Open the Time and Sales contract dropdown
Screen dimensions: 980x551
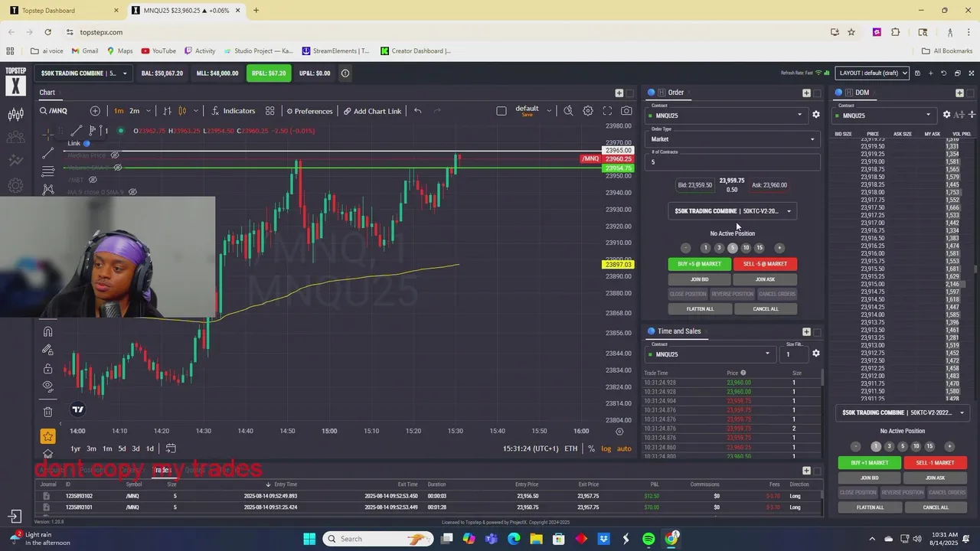710,354
